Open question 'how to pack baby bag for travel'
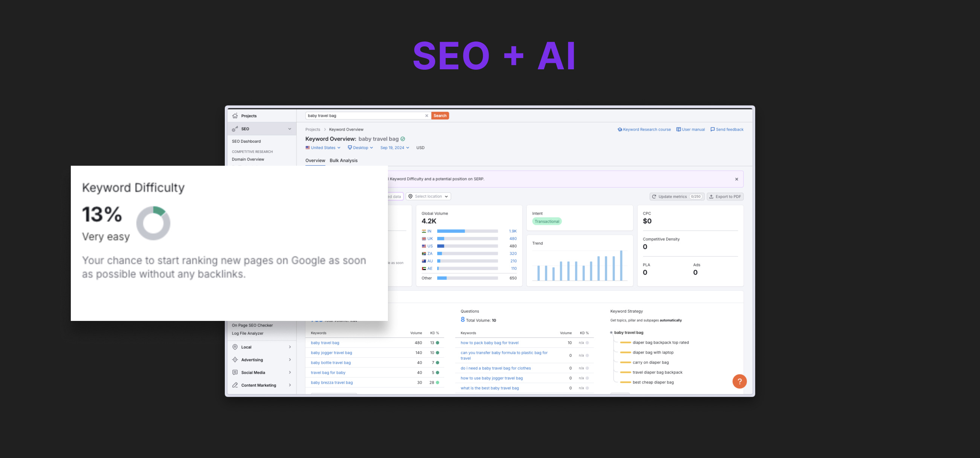Screen dimensions: 980x458 tap(489, 343)
